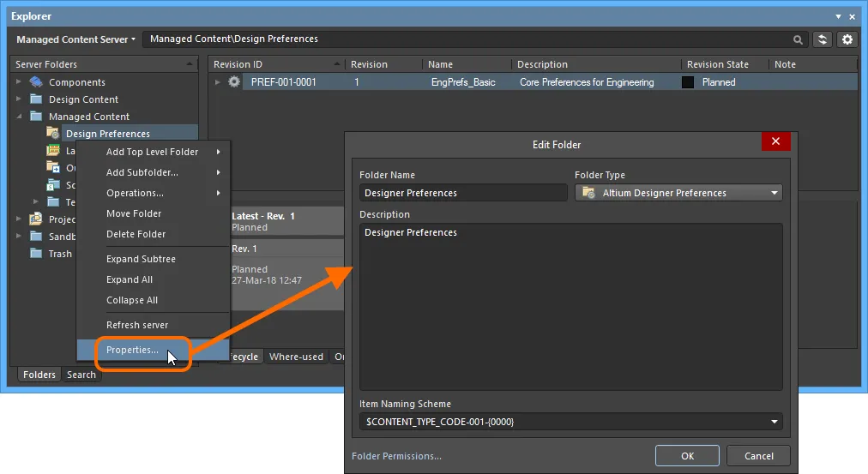Image resolution: width=868 pixels, height=474 pixels.
Task: Click OK in Edit Folder dialog
Action: [687, 456]
